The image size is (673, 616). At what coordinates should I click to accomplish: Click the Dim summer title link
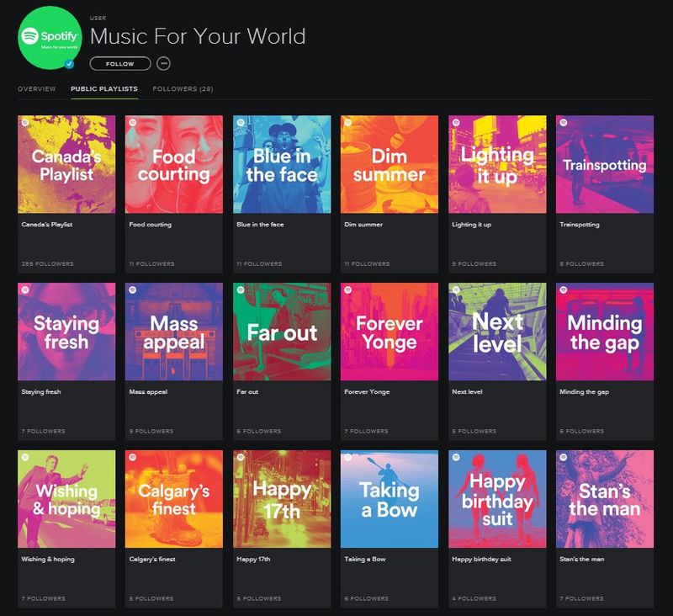coord(363,225)
